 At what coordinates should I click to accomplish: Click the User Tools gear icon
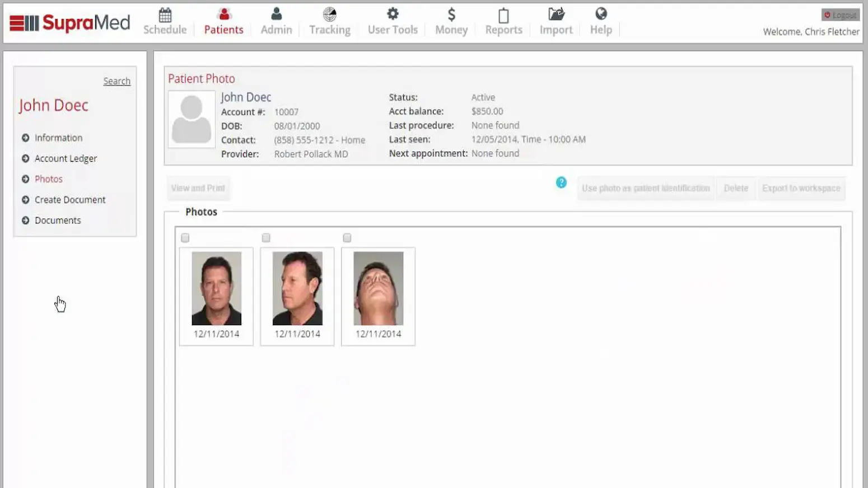(393, 13)
